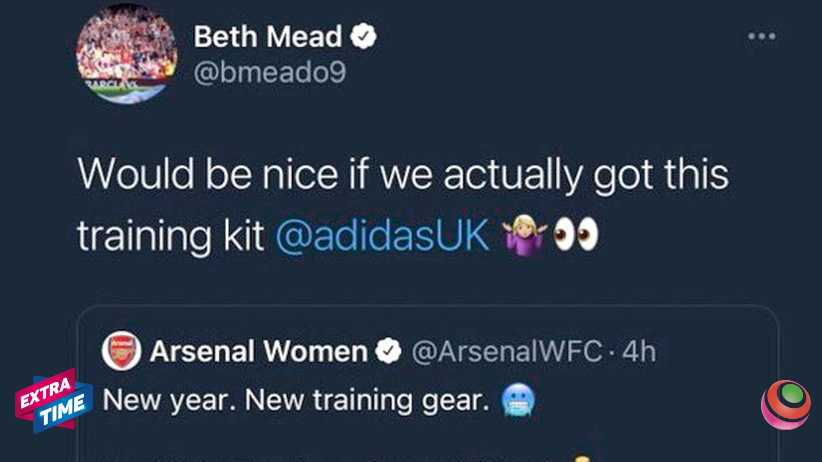This screenshot has height=462, width=822.
Task: Click the Extra Time logo
Action: pyautogui.click(x=52, y=400)
